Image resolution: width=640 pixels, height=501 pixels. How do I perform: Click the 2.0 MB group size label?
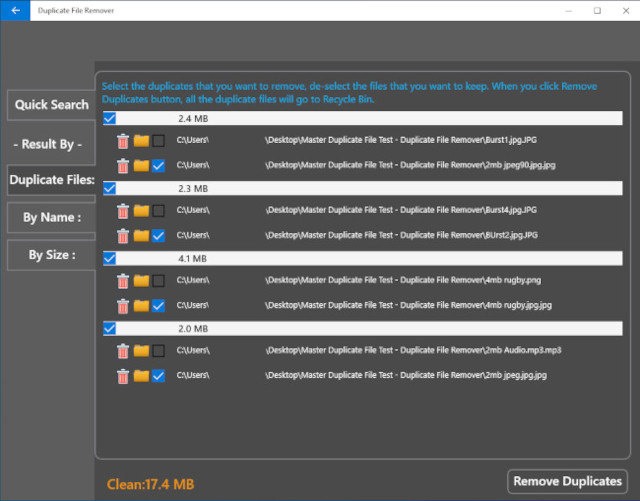[x=193, y=329]
